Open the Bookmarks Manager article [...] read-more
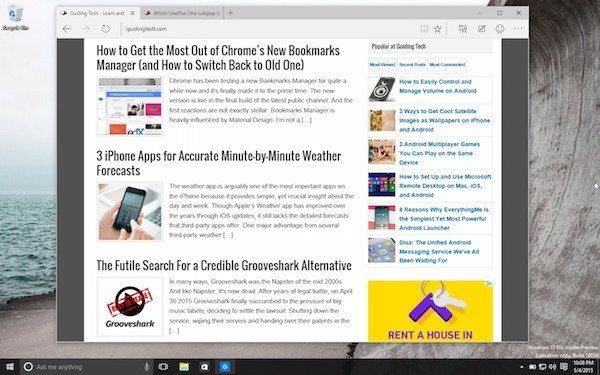The image size is (600, 375). coord(307,120)
